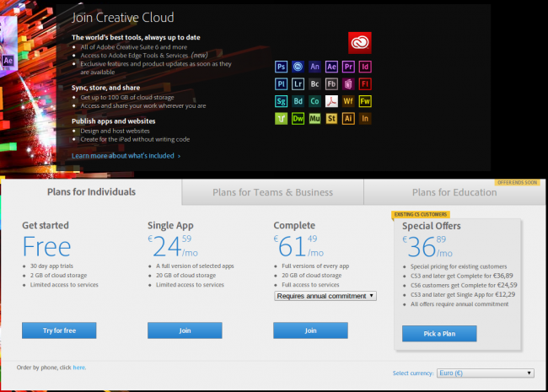Image resolution: width=548 pixels, height=392 pixels.
Task: Click the Dreamweaver (Dw) icon
Action: click(x=298, y=119)
